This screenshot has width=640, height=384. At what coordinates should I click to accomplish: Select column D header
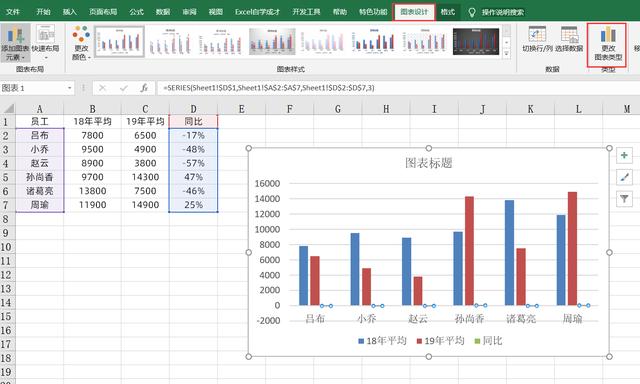pyautogui.click(x=193, y=109)
